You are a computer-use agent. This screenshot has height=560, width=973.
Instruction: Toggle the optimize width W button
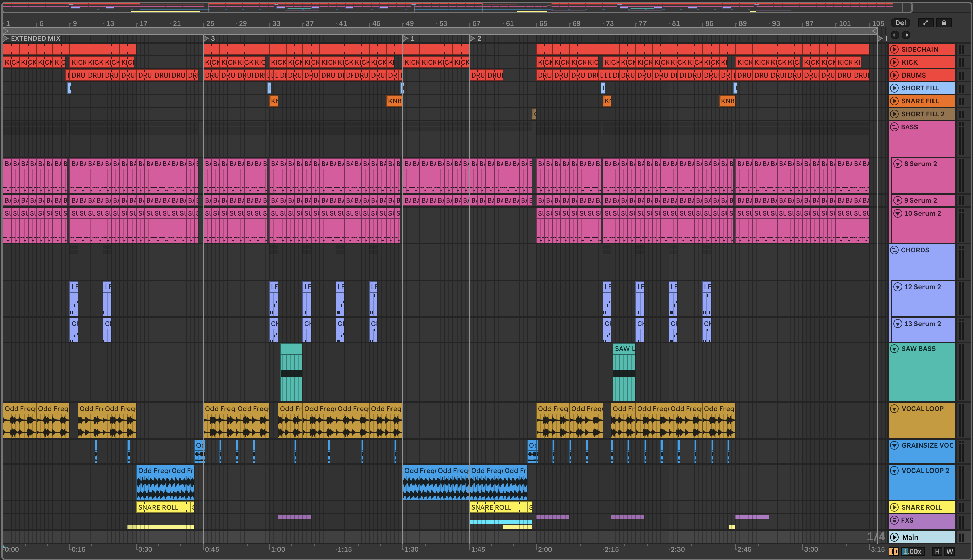950,551
